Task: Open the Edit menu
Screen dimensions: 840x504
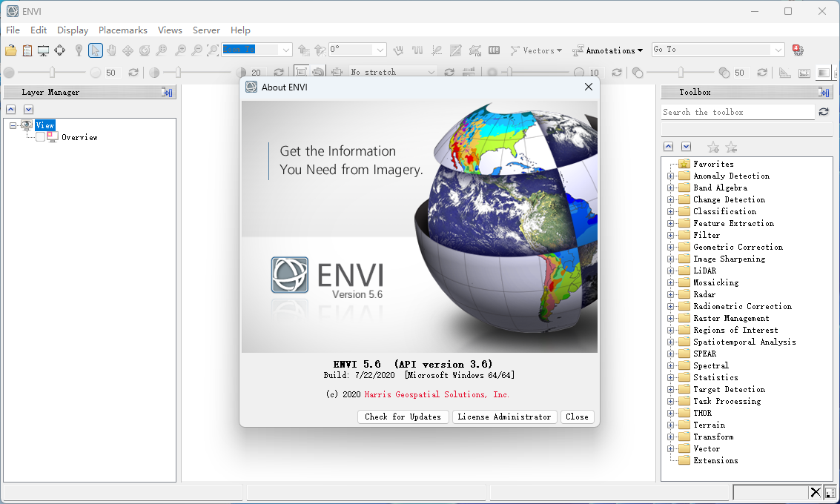Action: coord(39,30)
